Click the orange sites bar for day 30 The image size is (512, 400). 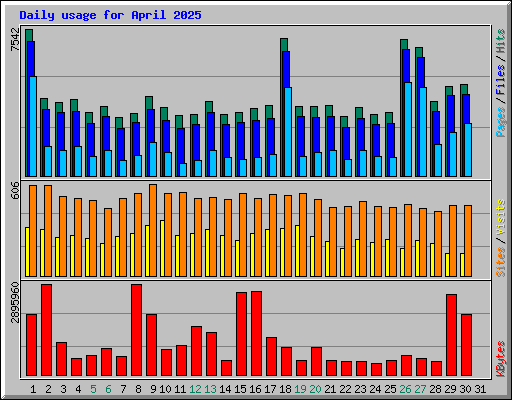click(x=468, y=241)
